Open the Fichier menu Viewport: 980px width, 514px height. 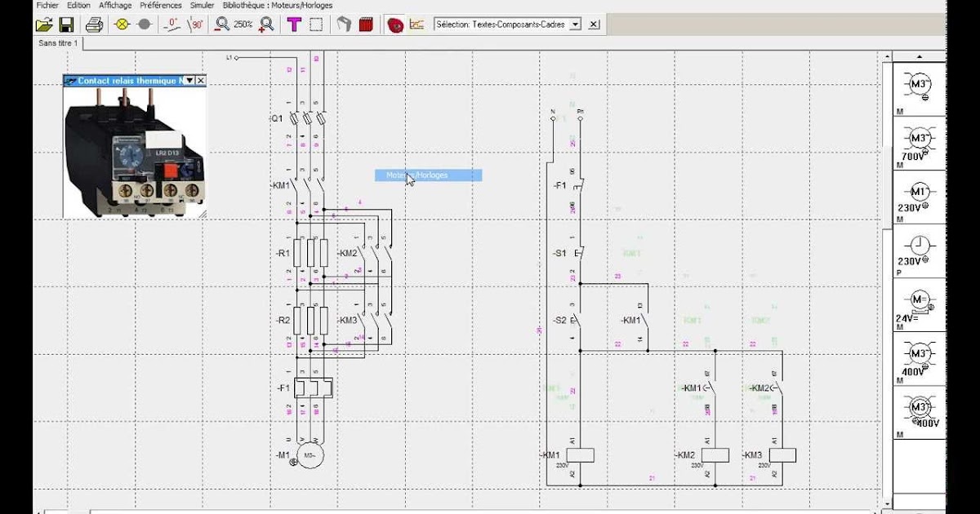point(47,5)
